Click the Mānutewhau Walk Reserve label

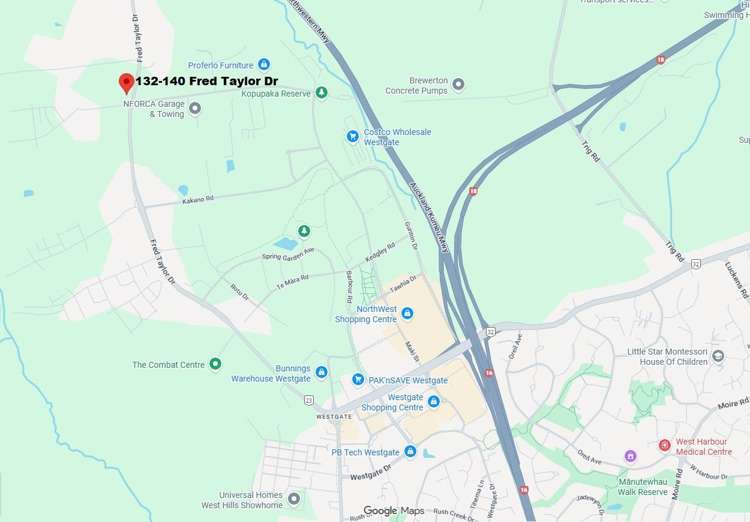coord(642,487)
